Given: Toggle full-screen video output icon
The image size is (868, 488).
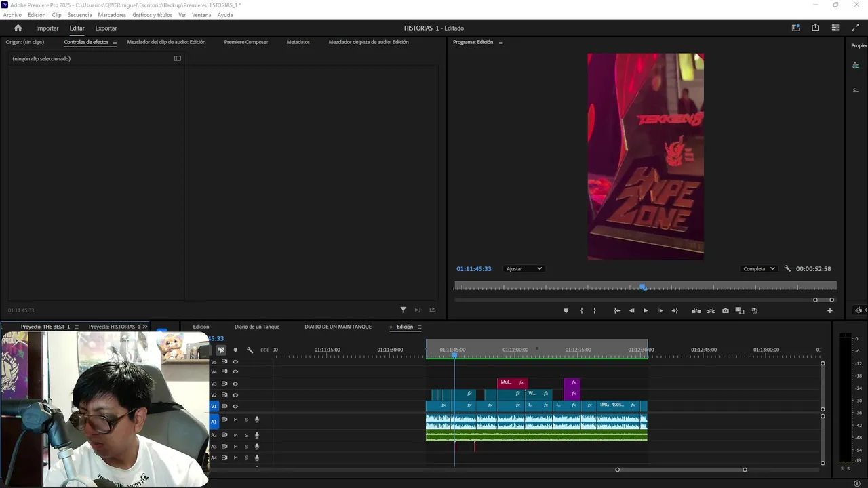Looking at the screenshot, I should pyautogui.click(x=855, y=28).
